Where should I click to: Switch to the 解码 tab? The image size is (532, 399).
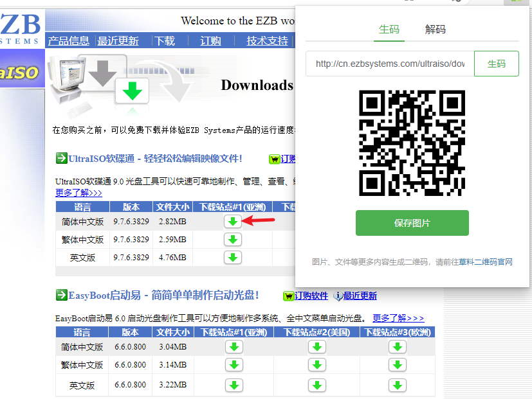tap(435, 30)
